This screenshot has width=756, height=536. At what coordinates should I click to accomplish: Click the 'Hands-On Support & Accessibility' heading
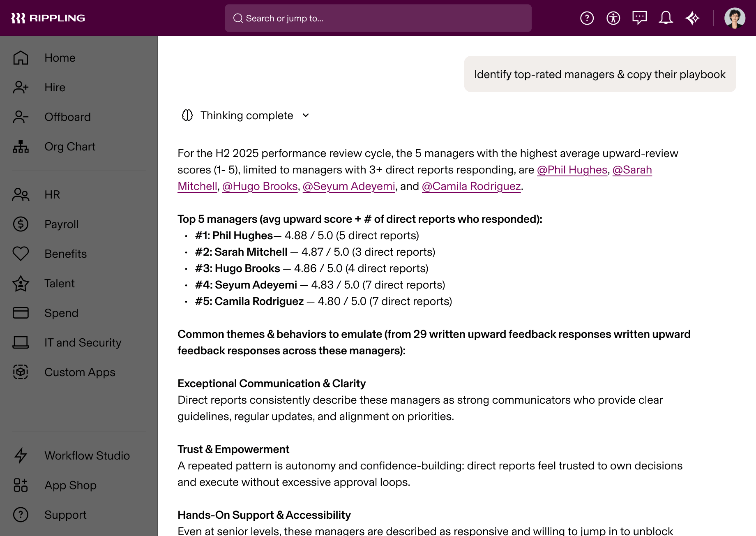(264, 515)
